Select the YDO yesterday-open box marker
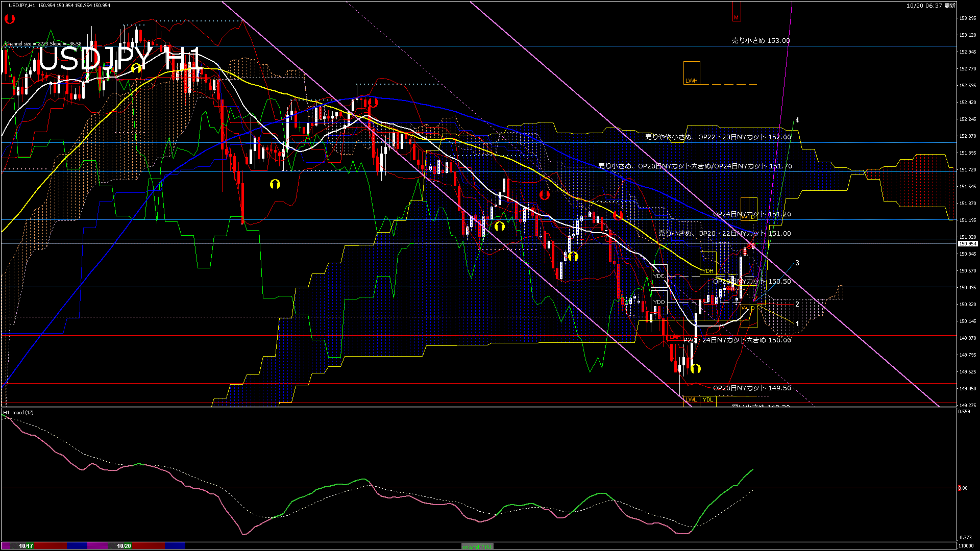Viewport: 980px width, 551px height. click(x=659, y=302)
